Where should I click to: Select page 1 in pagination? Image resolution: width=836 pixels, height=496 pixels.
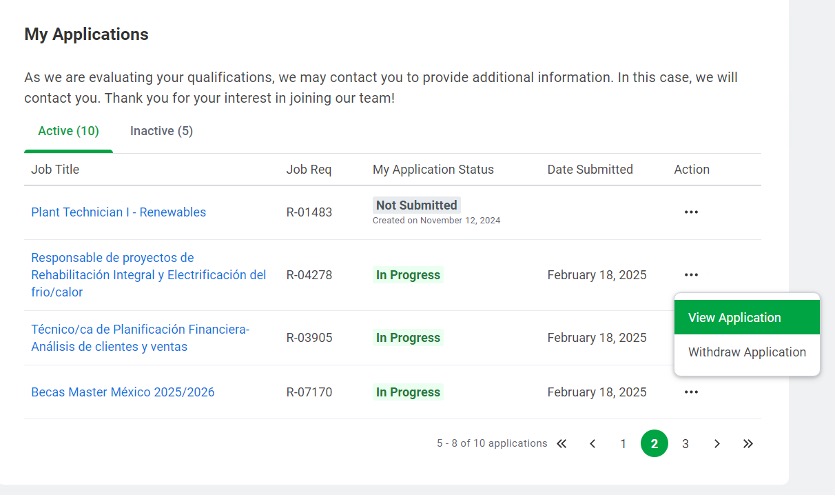[x=623, y=444]
